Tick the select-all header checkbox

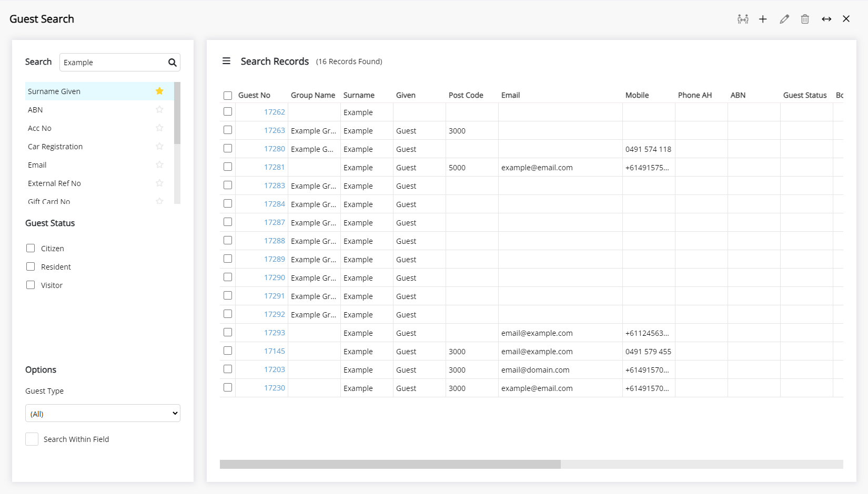coord(228,96)
